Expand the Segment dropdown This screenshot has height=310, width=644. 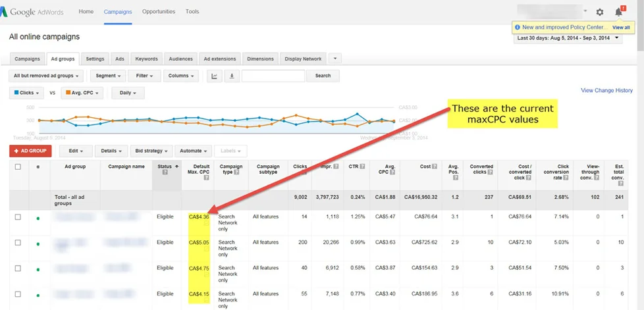107,76
